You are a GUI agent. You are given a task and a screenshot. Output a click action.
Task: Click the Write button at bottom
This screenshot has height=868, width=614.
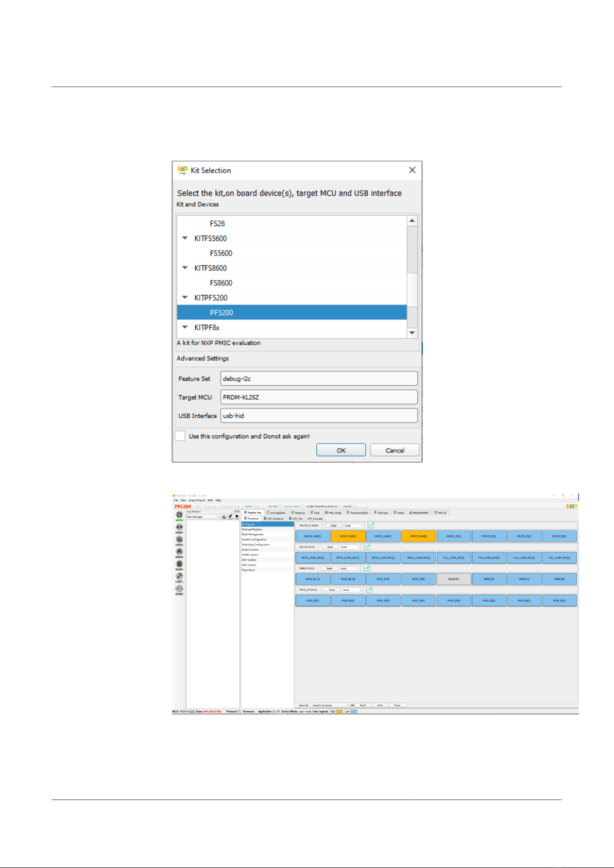click(380, 705)
